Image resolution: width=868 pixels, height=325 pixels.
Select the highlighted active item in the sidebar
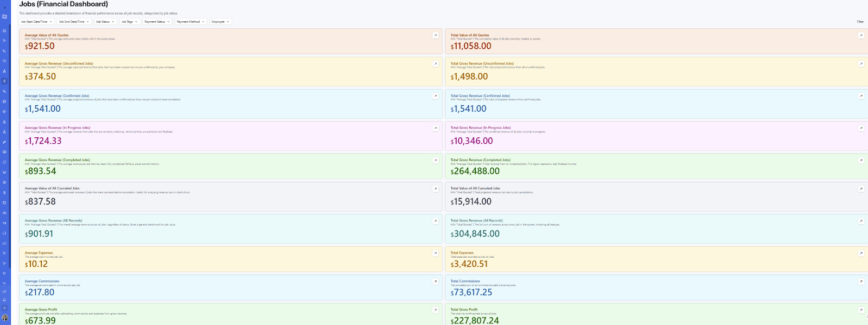point(4,81)
